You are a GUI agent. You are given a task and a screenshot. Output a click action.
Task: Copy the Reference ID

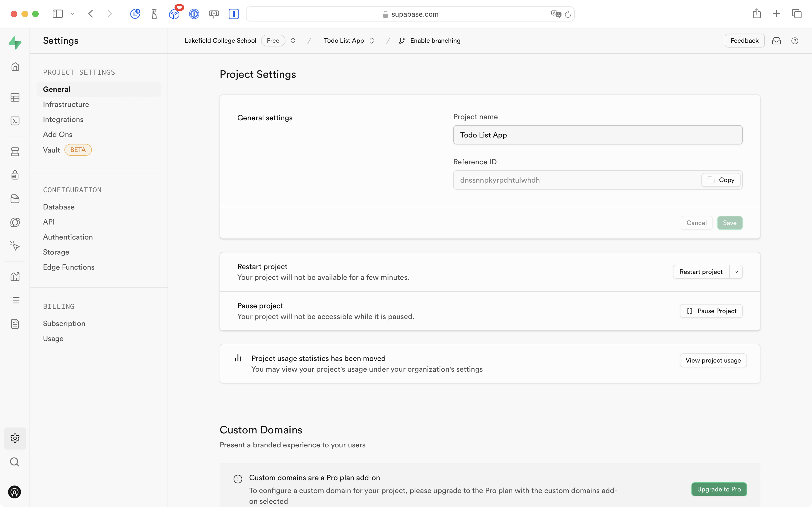(x=720, y=180)
